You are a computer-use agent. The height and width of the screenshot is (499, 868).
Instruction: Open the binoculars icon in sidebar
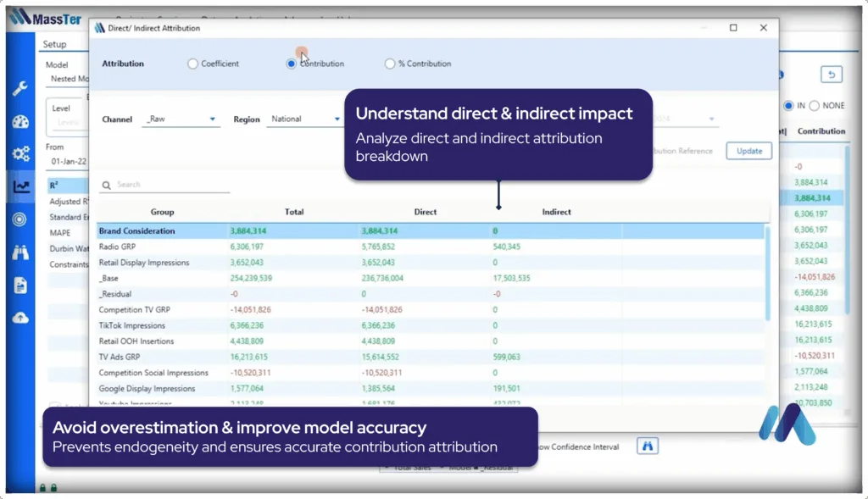21,252
